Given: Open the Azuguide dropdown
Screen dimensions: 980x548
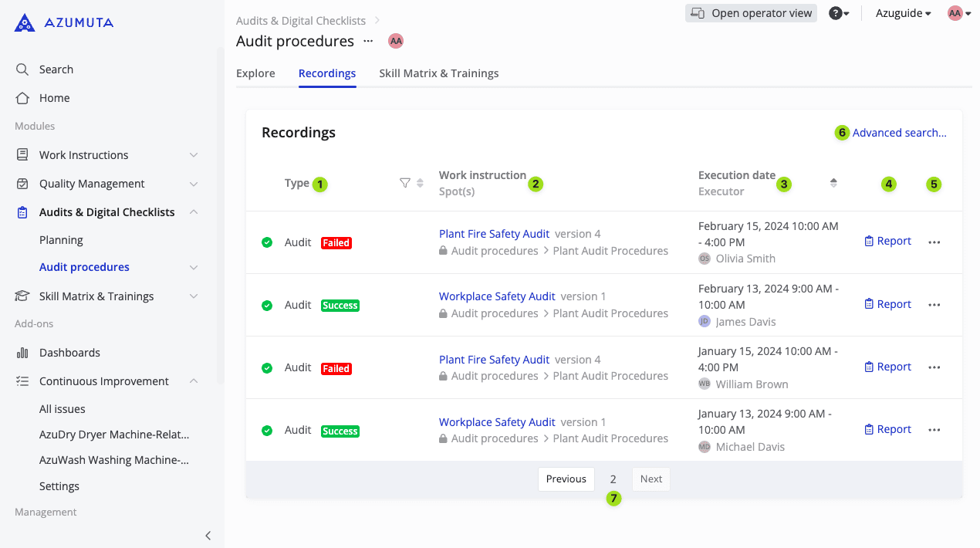Looking at the screenshot, I should click(x=903, y=13).
